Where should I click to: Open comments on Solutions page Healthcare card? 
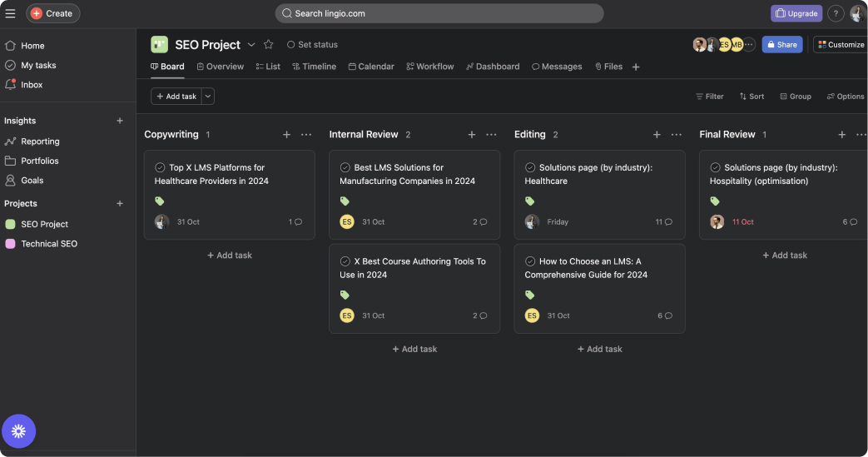pyautogui.click(x=664, y=222)
